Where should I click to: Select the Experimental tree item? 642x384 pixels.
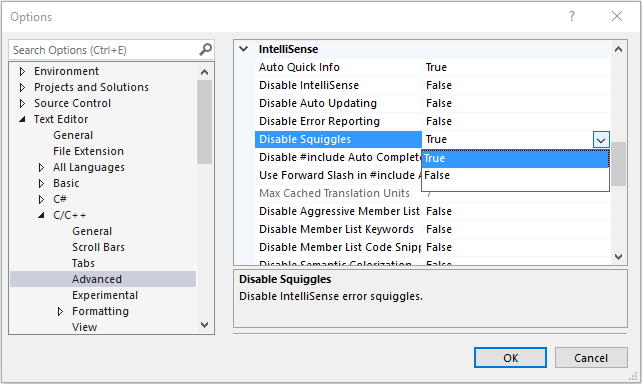(105, 295)
